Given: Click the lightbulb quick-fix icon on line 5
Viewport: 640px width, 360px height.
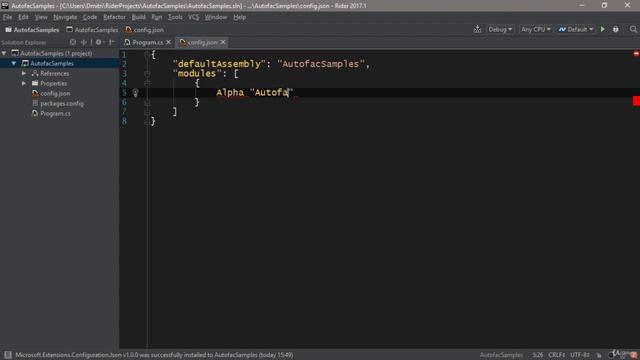Looking at the screenshot, I should coord(136,93).
